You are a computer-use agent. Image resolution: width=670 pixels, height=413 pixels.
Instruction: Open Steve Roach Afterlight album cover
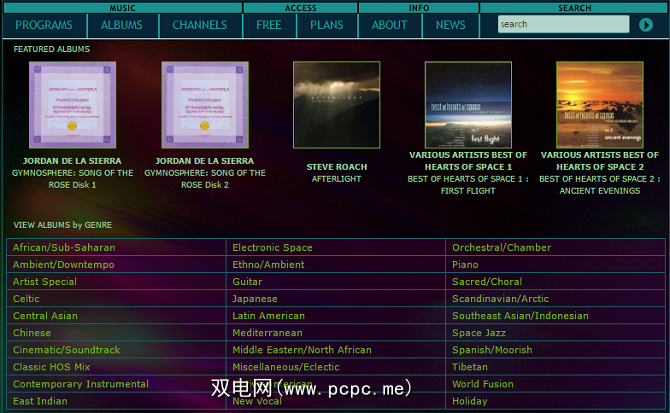tap(336, 105)
